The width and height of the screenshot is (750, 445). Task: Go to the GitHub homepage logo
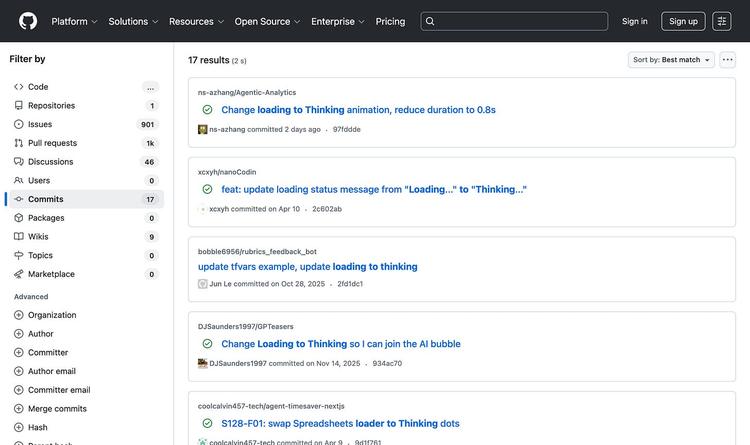(x=28, y=21)
